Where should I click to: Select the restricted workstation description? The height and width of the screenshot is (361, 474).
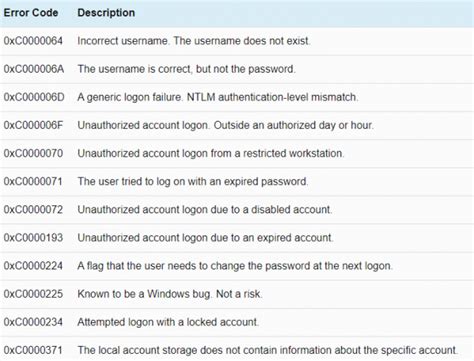tap(210, 153)
